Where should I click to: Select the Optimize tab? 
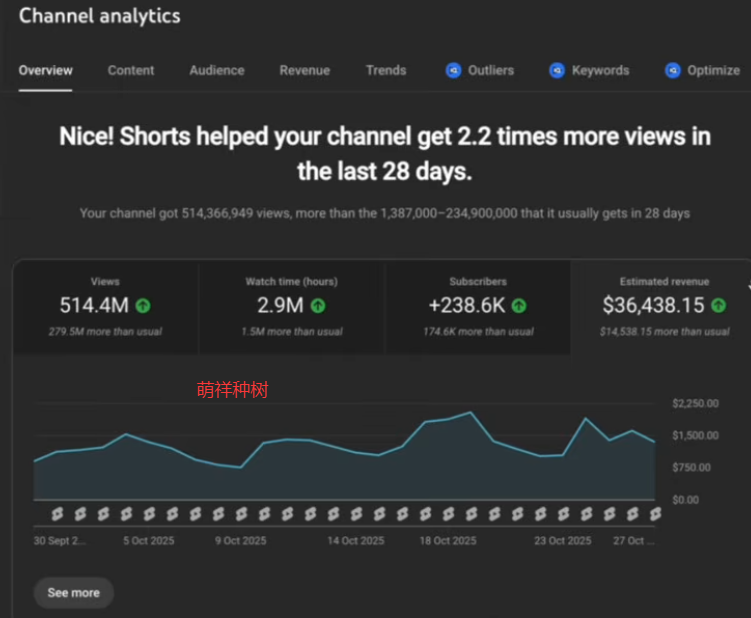tap(714, 70)
